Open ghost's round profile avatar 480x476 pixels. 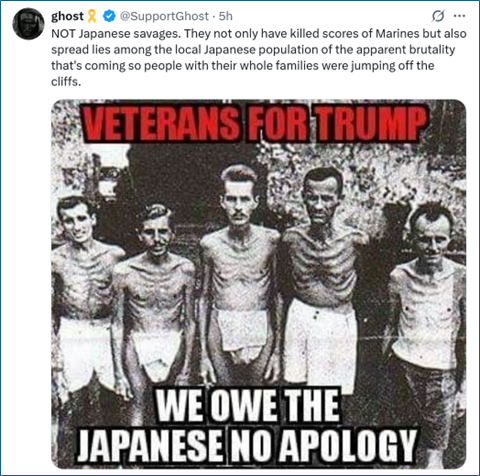(x=28, y=24)
